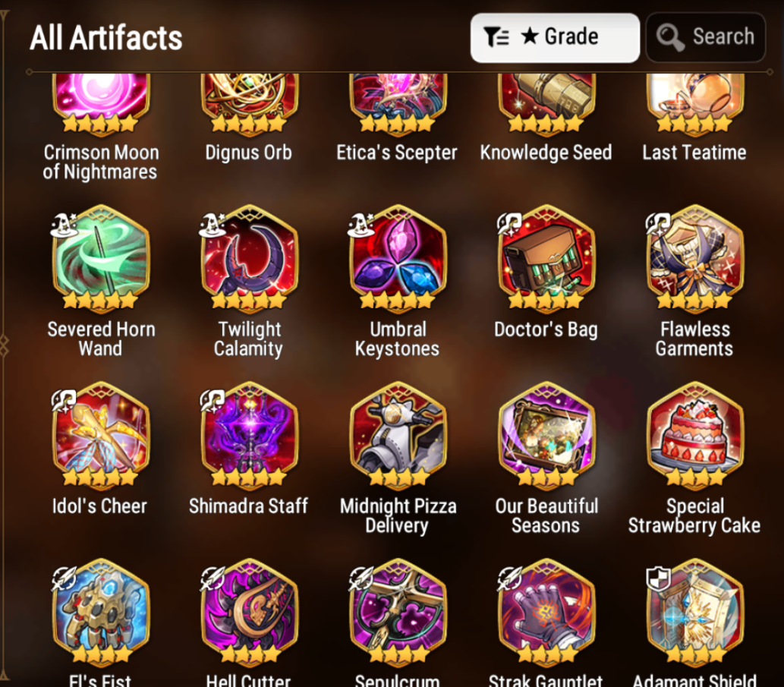Screen dimensions: 784x687
Task: Select the Flawless Garments artifact
Action: coord(694,259)
